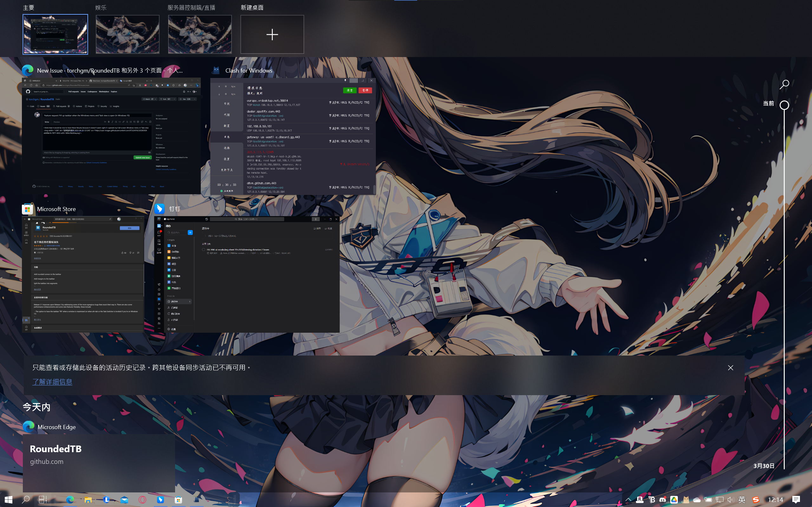Toggle the input language indicator 英
This screenshot has height=507, width=812.
click(x=742, y=500)
